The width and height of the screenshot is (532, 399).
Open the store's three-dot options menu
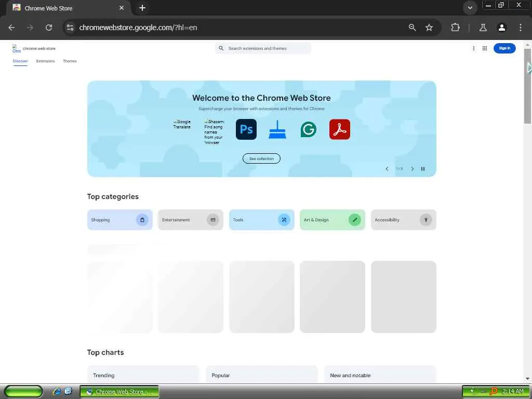(x=474, y=48)
